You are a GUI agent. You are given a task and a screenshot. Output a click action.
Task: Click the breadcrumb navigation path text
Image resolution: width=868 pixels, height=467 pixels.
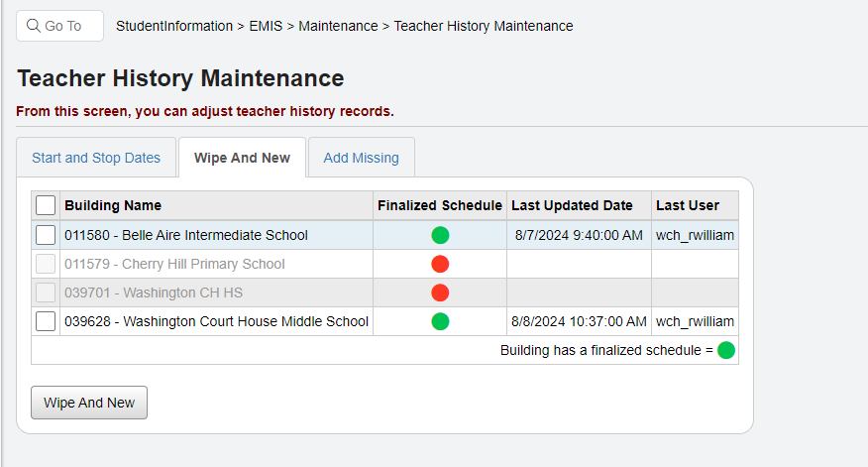[x=344, y=26]
